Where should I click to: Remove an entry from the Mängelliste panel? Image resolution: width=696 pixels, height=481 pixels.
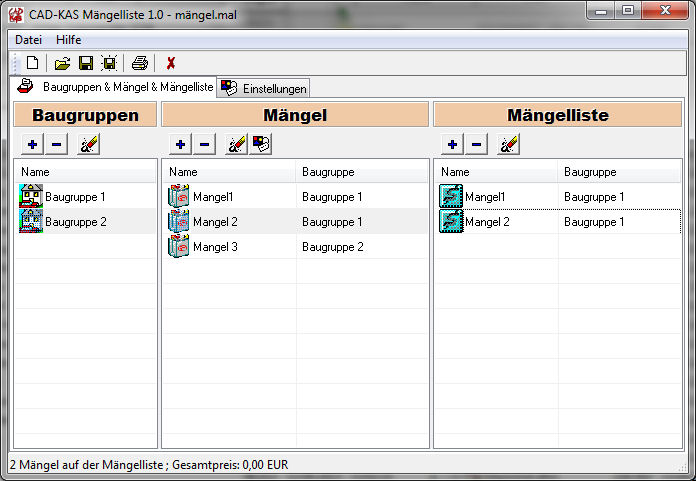point(476,145)
